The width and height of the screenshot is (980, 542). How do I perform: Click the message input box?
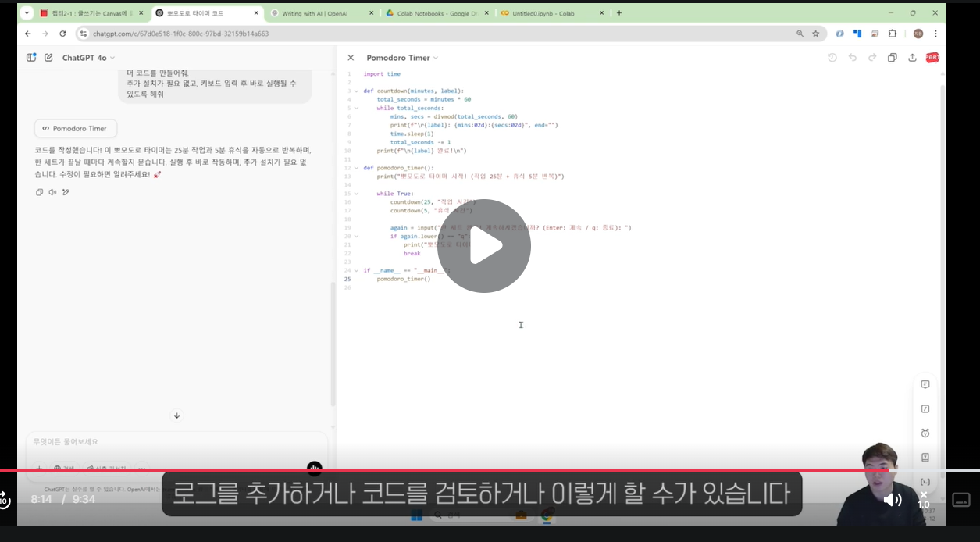[176, 442]
